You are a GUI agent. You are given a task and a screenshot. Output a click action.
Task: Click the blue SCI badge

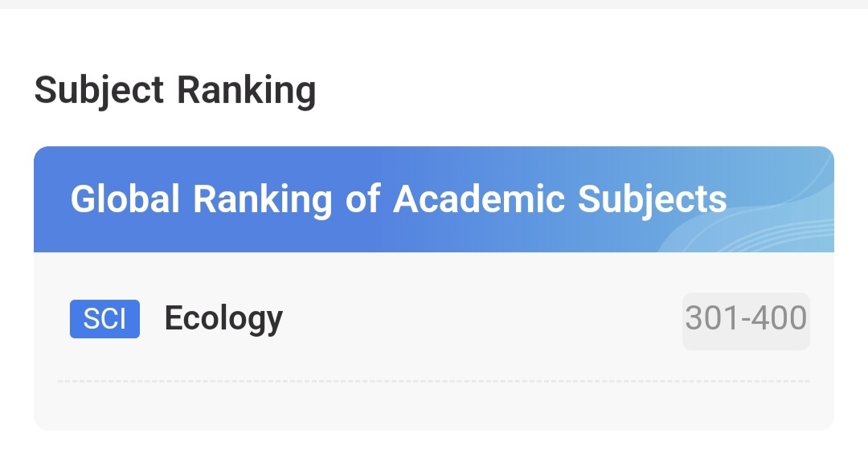(x=104, y=319)
